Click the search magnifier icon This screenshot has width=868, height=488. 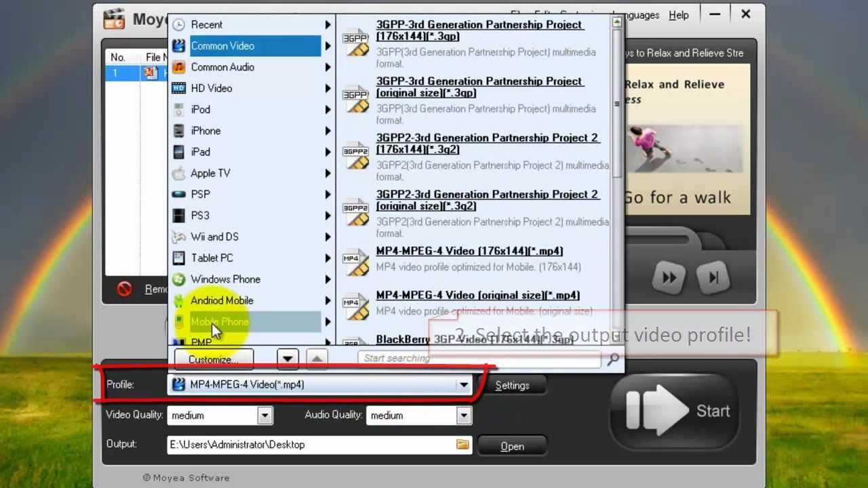613,359
